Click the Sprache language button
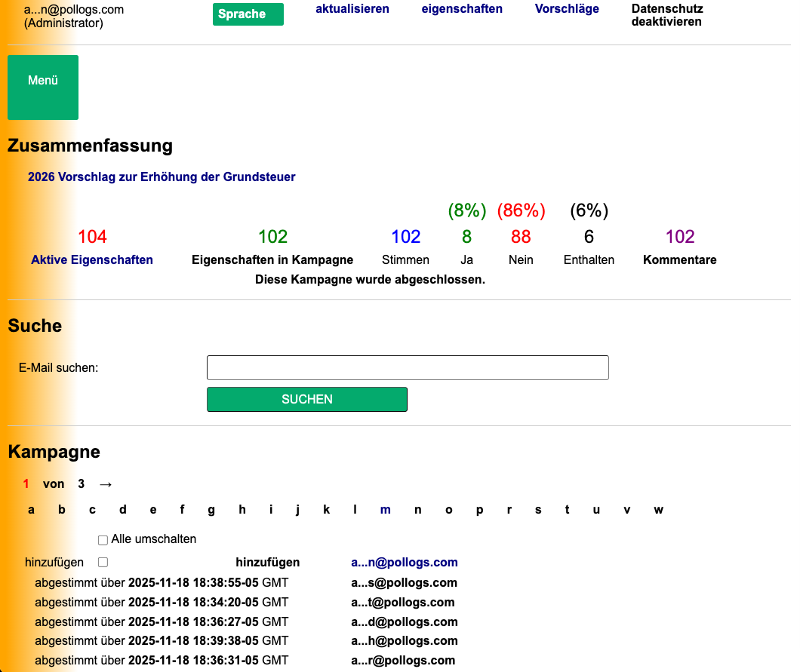The height and width of the screenshot is (672, 800). pyautogui.click(x=248, y=14)
